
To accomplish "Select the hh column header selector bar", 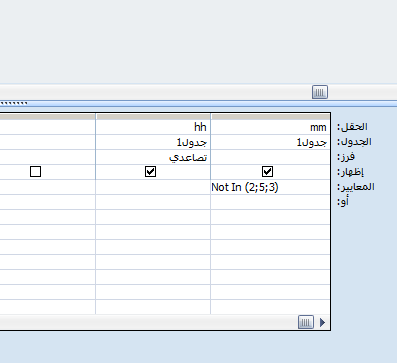I will coord(153,117).
